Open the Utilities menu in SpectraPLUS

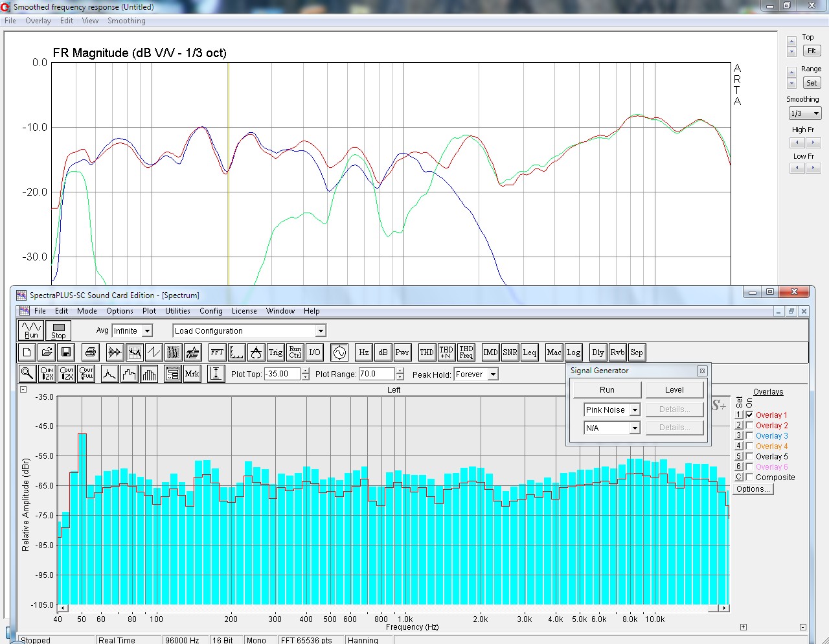177,311
